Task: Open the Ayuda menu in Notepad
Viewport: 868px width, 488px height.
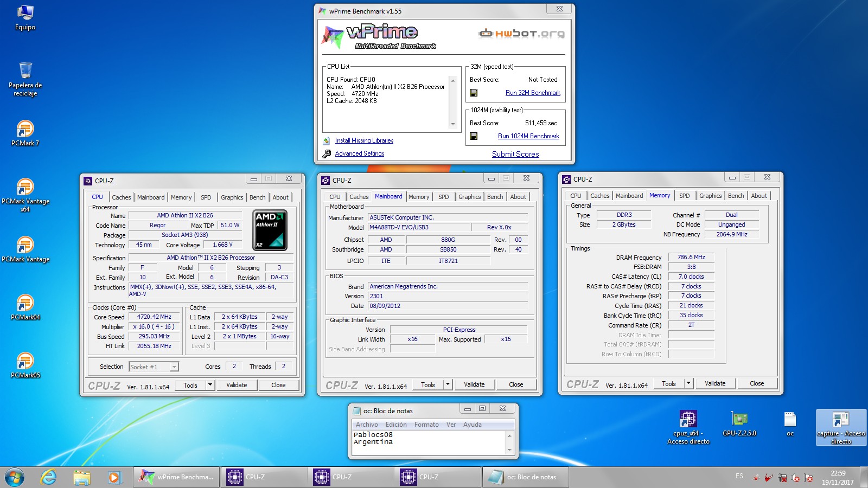Action: [x=472, y=425]
